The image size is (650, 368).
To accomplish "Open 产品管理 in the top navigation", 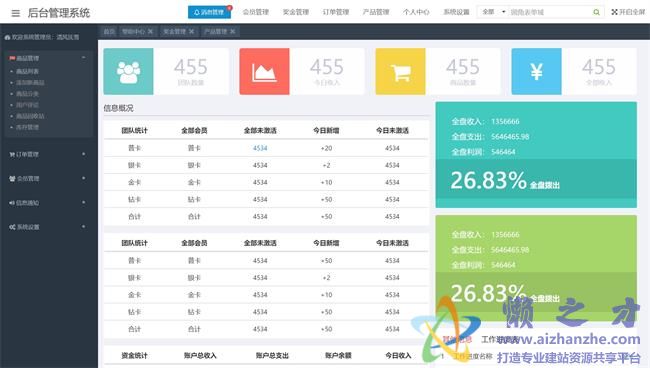I will 376,12.
